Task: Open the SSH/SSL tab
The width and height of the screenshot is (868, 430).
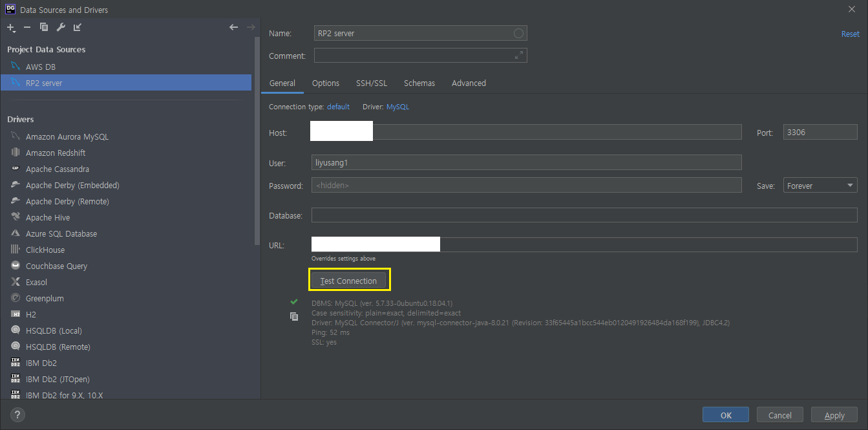Action: tap(372, 83)
